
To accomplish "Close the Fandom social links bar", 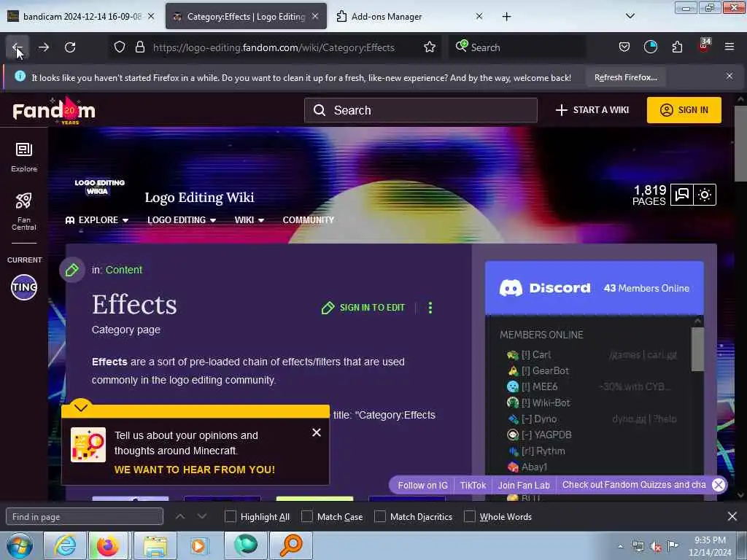I will coord(719,485).
